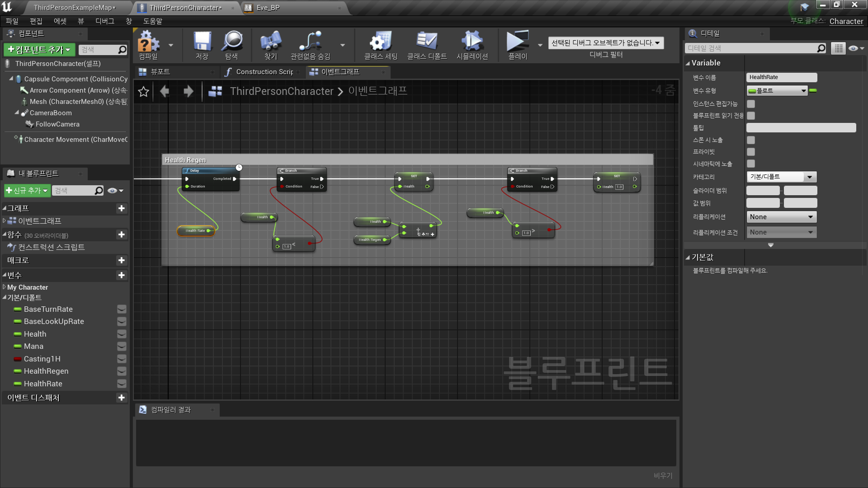This screenshot has height=488, width=868.
Task: Click the 컴포넌트 추가 button
Action: (x=38, y=50)
